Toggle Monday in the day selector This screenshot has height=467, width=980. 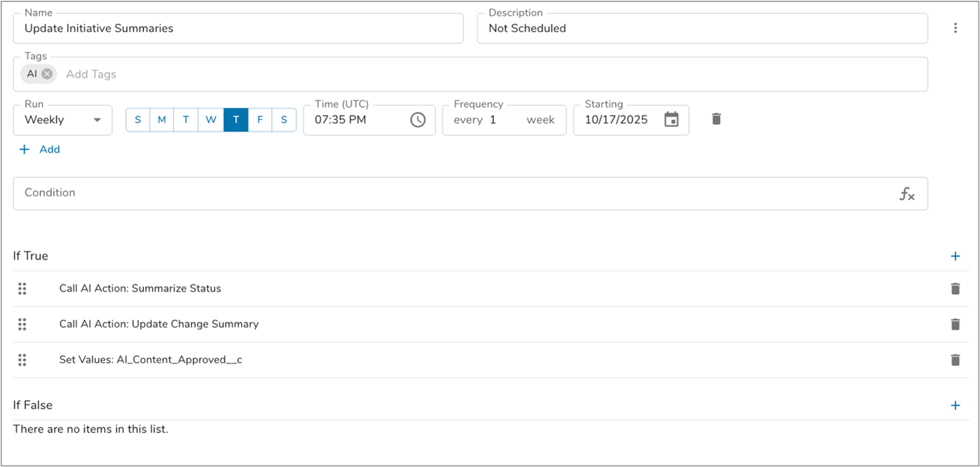tap(162, 120)
